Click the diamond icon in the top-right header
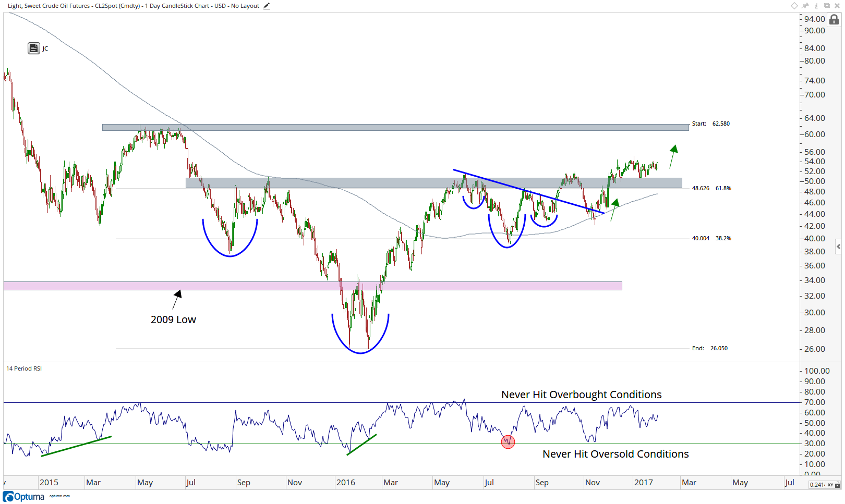This screenshot has width=845, height=504. pyautogui.click(x=794, y=6)
